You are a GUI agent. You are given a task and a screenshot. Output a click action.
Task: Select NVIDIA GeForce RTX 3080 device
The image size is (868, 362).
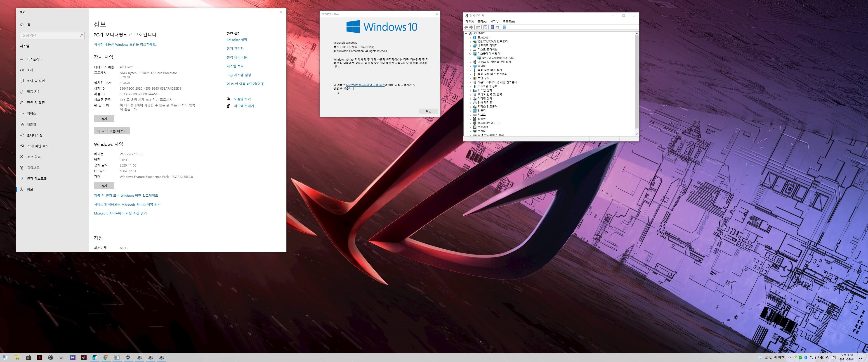(498, 58)
